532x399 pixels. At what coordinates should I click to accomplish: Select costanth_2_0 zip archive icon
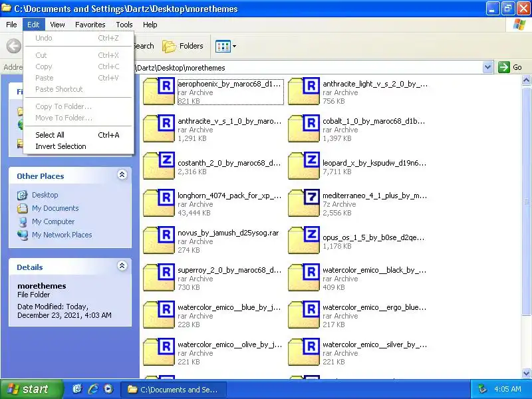click(x=159, y=166)
